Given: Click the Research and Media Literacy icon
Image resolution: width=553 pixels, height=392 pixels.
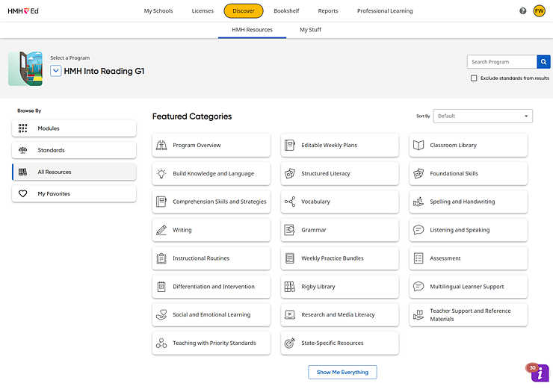Looking at the screenshot, I should 289,315.
